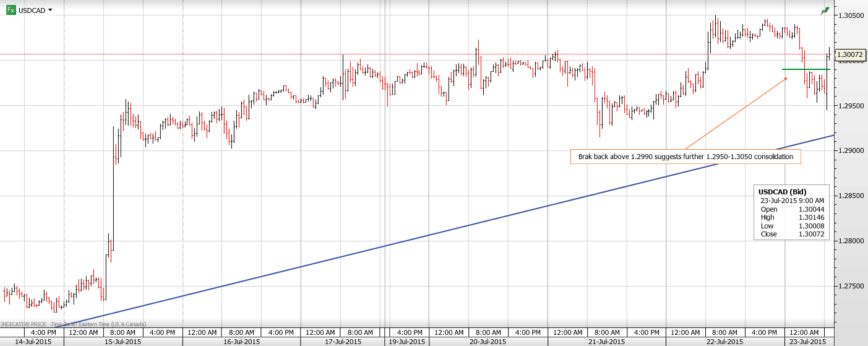
Task: Click the 14-Jul-2015 date label
Action: (31, 342)
